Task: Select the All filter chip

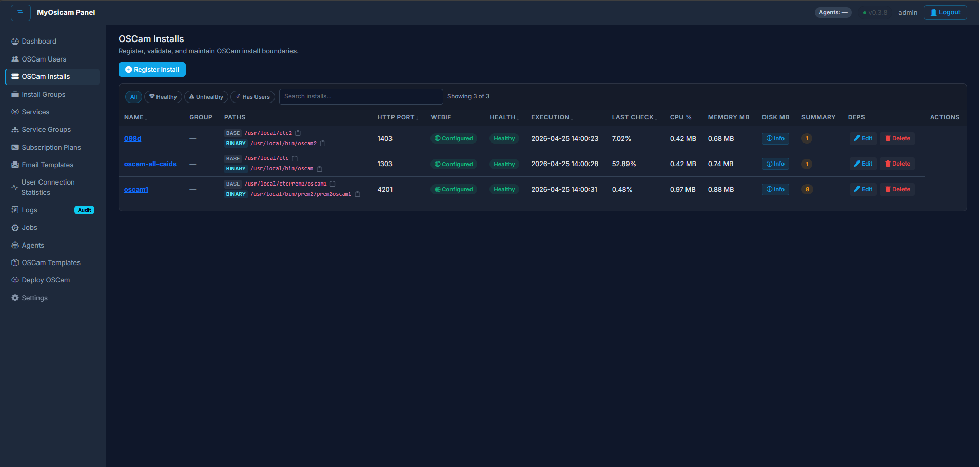Action: [x=133, y=97]
